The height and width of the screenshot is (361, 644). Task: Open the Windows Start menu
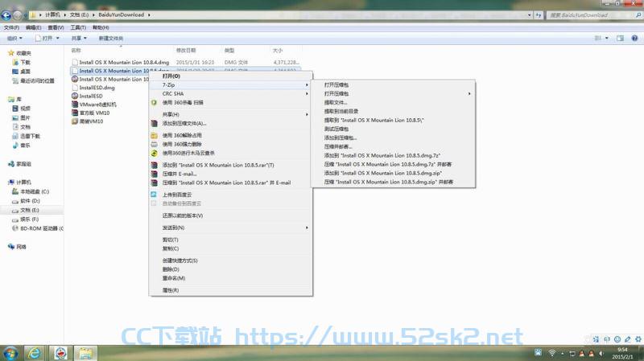(x=10, y=353)
